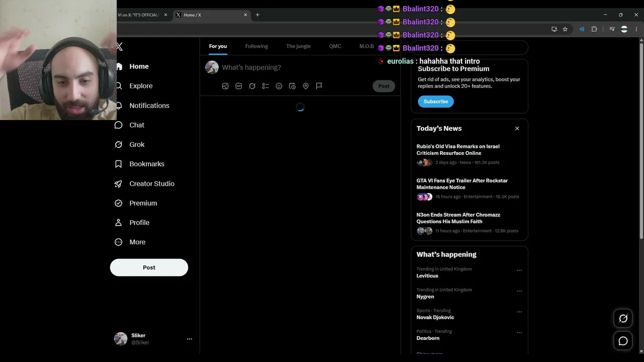Dismiss the Today's News panel
The width and height of the screenshot is (644, 362).
[517, 129]
